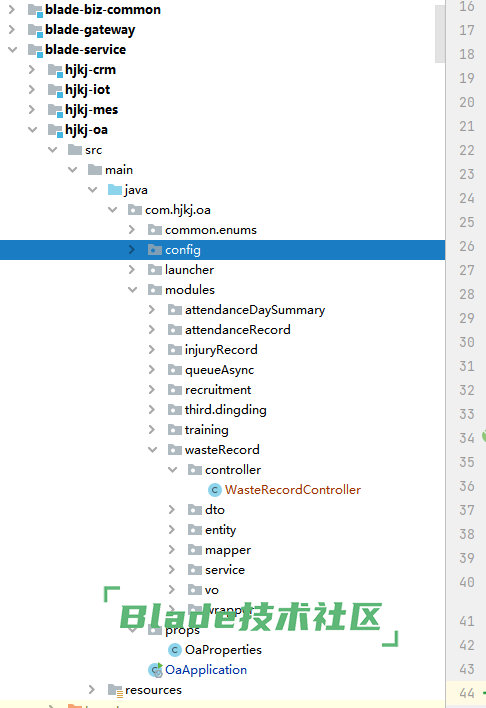
Task: Click the config package icon
Action: pos(154,250)
